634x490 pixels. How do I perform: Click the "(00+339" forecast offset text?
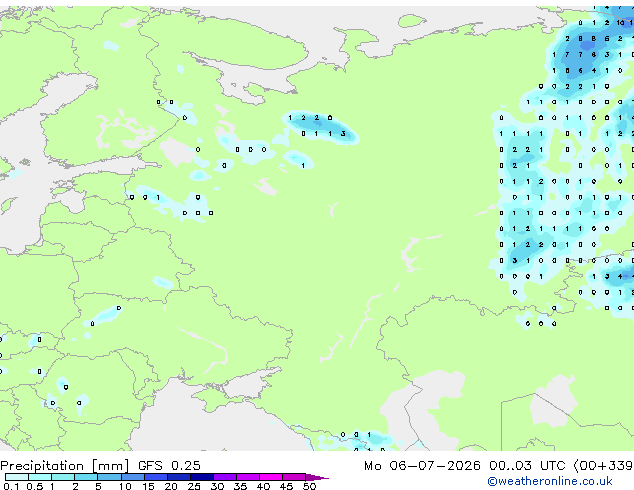click(603, 466)
